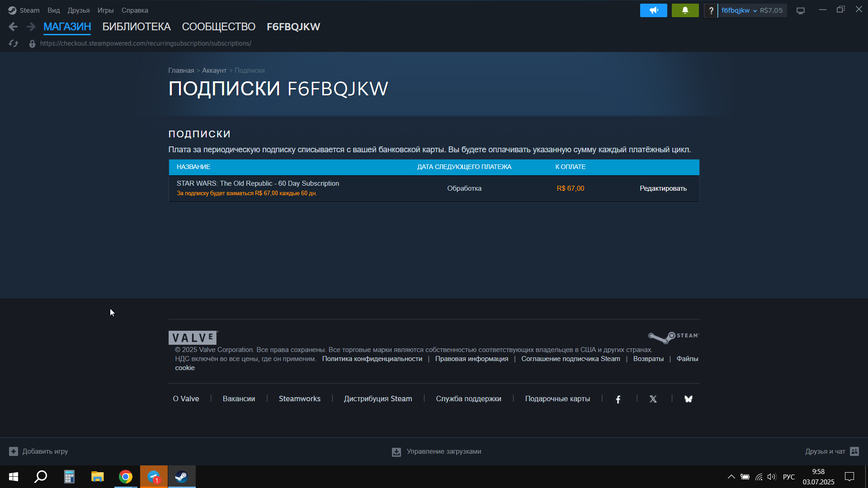868x488 pixels.
Task: Open File Explorer from the taskbar
Action: 97,477
